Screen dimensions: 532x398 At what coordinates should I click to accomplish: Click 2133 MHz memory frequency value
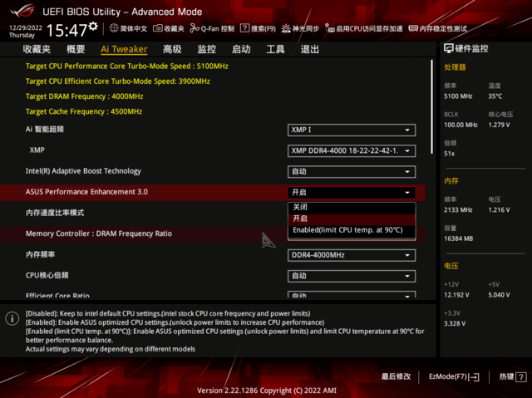[458, 210]
